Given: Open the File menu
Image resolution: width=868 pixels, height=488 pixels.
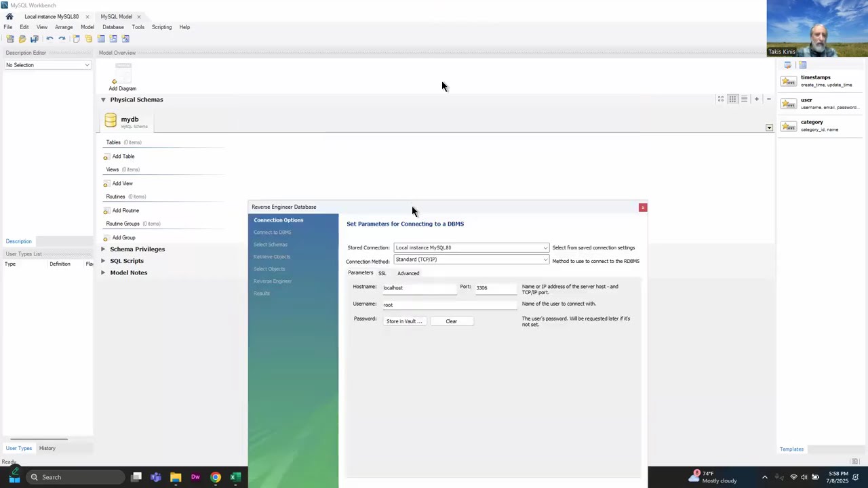Looking at the screenshot, I should [8, 27].
